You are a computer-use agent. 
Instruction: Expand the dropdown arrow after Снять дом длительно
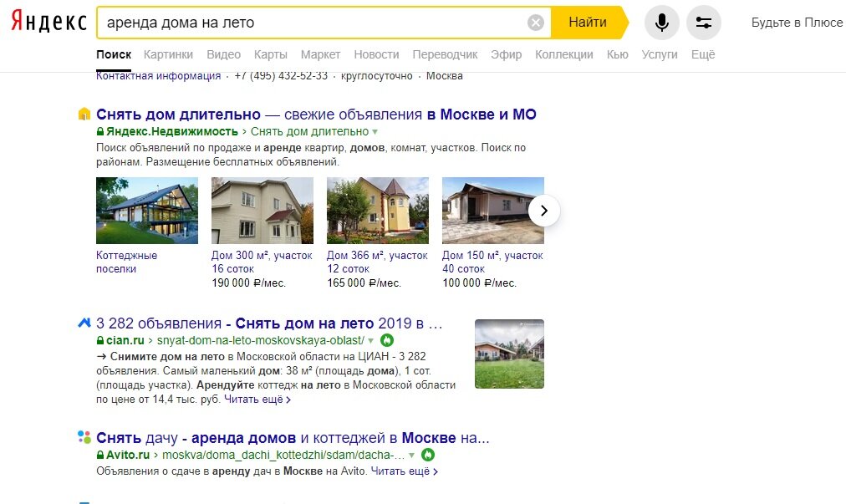(375, 132)
